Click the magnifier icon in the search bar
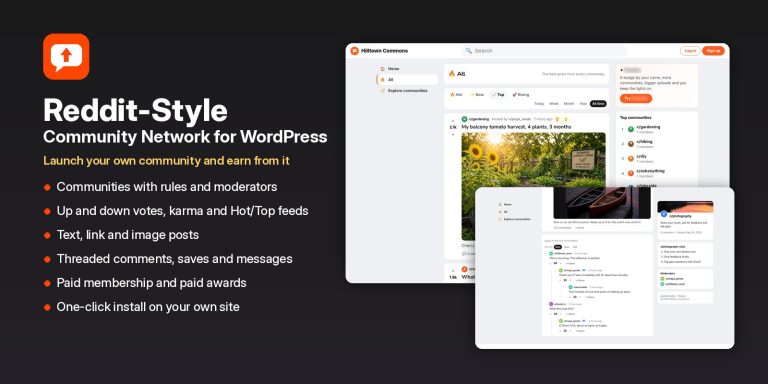Viewport: 768px width, 384px height. pos(469,51)
